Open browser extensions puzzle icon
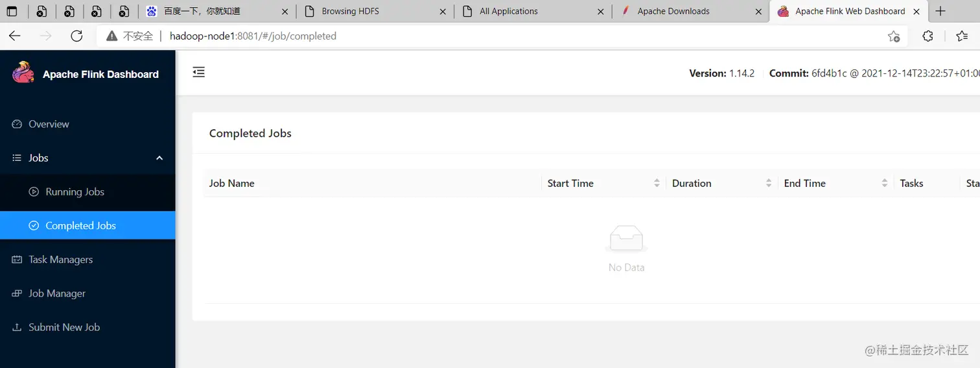The width and height of the screenshot is (980, 368). click(x=927, y=36)
